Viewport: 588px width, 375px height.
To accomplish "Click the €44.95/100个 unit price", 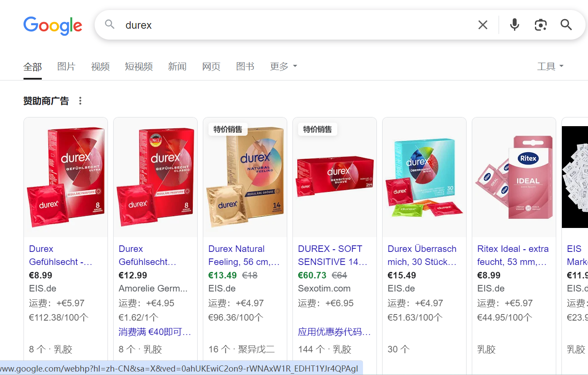I will [x=505, y=318].
